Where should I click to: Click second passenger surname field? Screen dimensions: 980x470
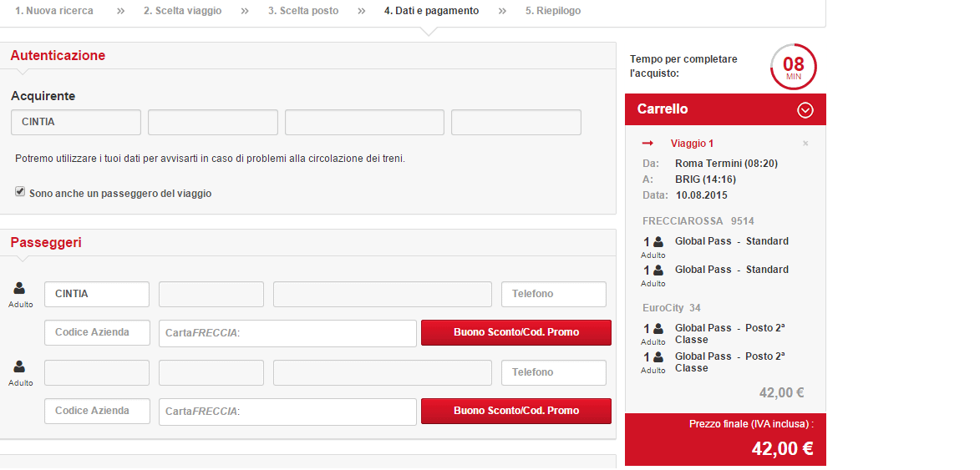pyautogui.click(x=211, y=372)
